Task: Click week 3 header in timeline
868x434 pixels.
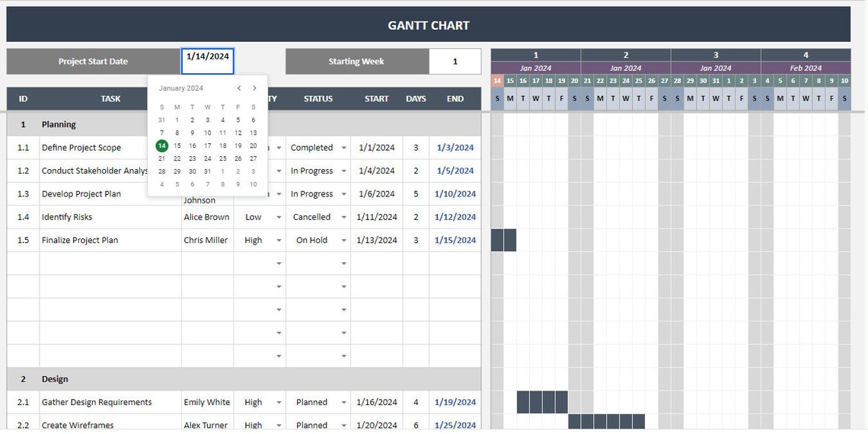Action: 716,55
